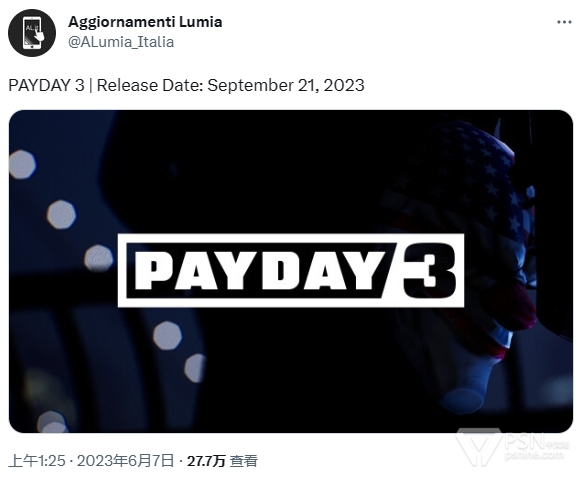Click the post date 2023年6月7日

125,461
